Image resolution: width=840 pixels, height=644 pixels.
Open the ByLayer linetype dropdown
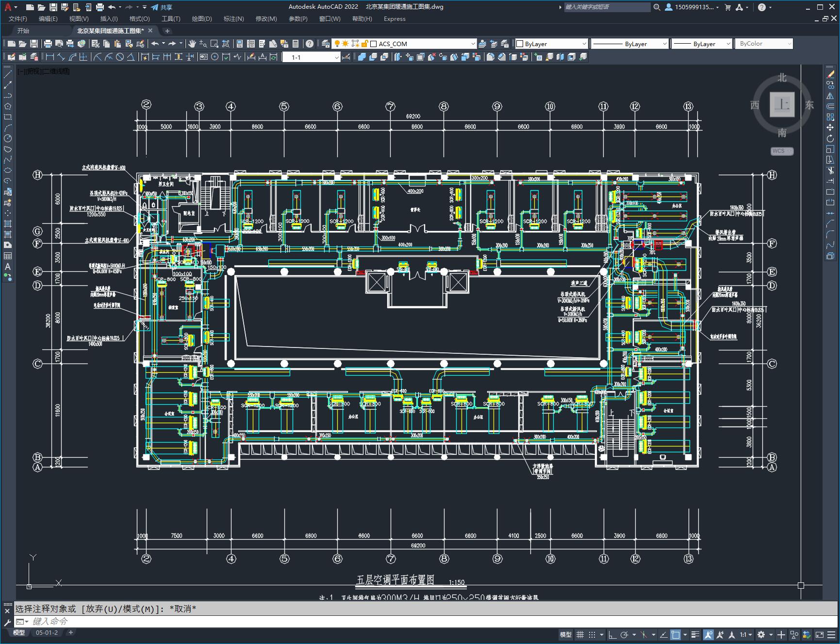pyautogui.click(x=664, y=44)
